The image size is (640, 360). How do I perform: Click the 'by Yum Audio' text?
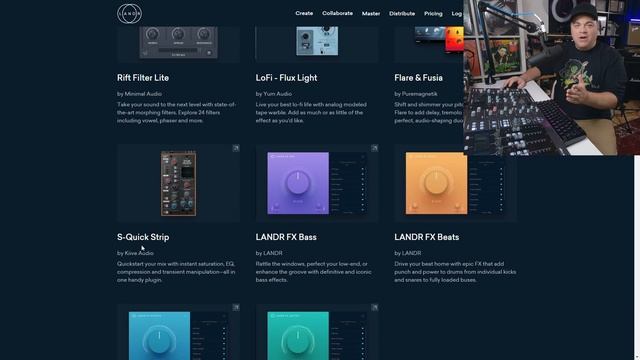[273, 94]
